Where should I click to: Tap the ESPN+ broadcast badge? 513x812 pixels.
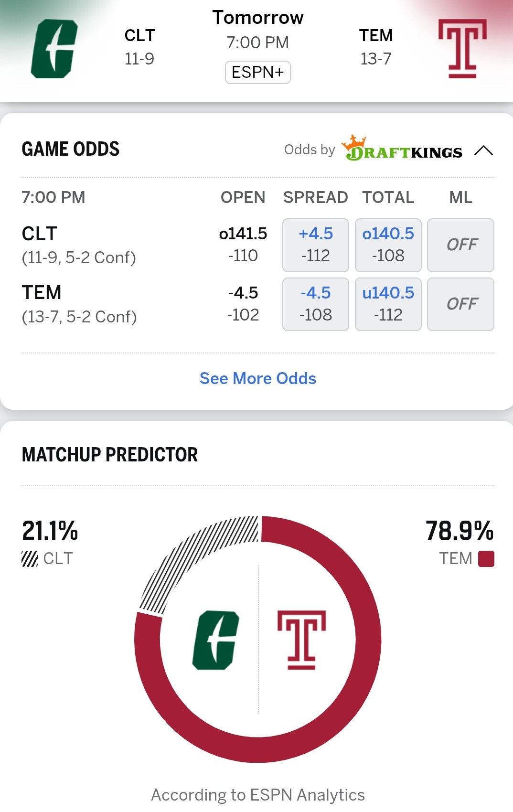pos(258,73)
